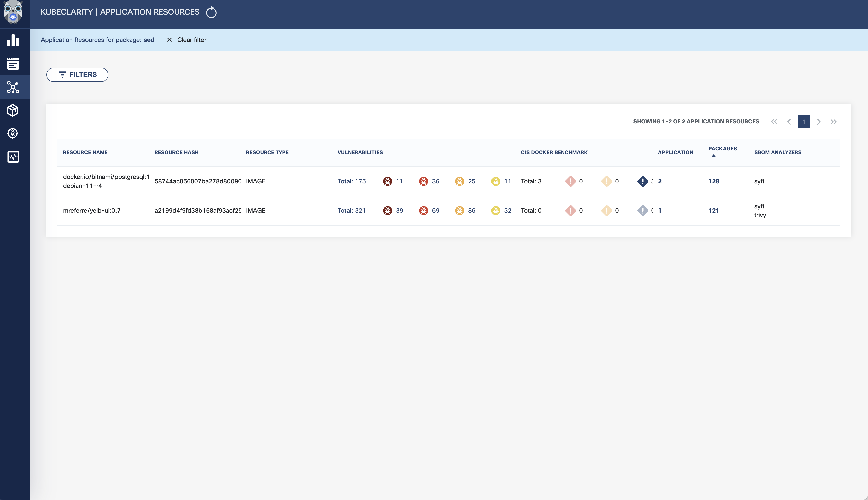
Task: Go to next page chevron
Action: click(x=819, y=122)
